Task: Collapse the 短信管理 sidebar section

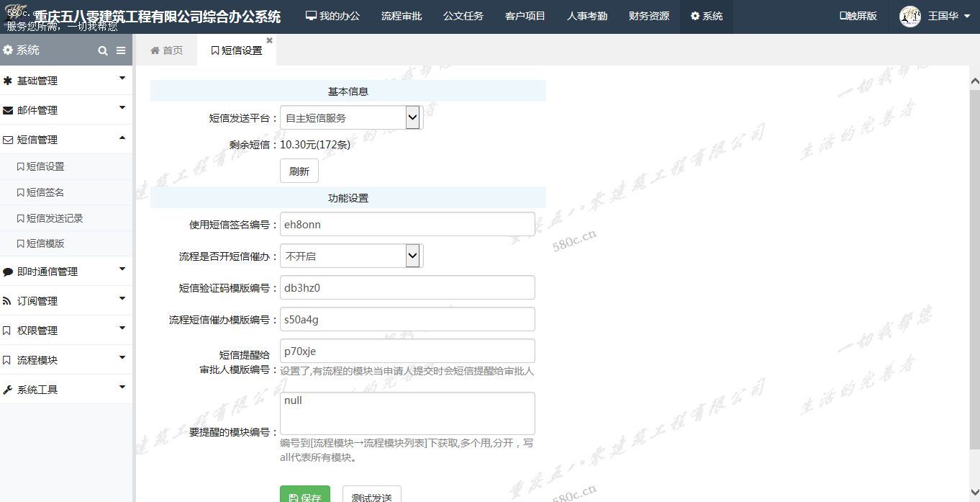Action: click(x=66, y=140)
